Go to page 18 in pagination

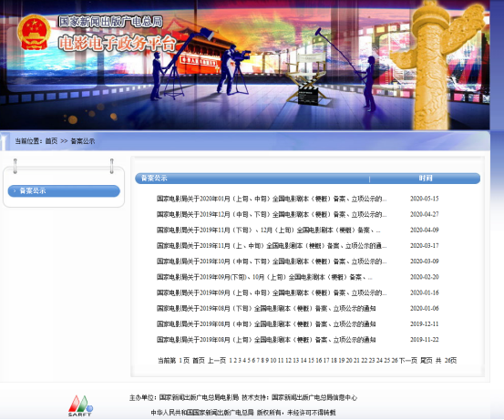[x=334, y=361]
